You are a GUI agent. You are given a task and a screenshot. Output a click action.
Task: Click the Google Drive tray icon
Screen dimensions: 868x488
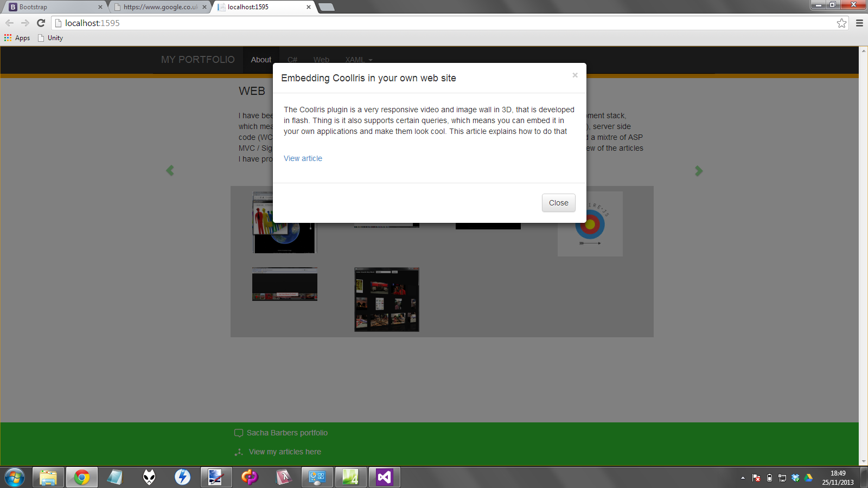click(808, 478)
